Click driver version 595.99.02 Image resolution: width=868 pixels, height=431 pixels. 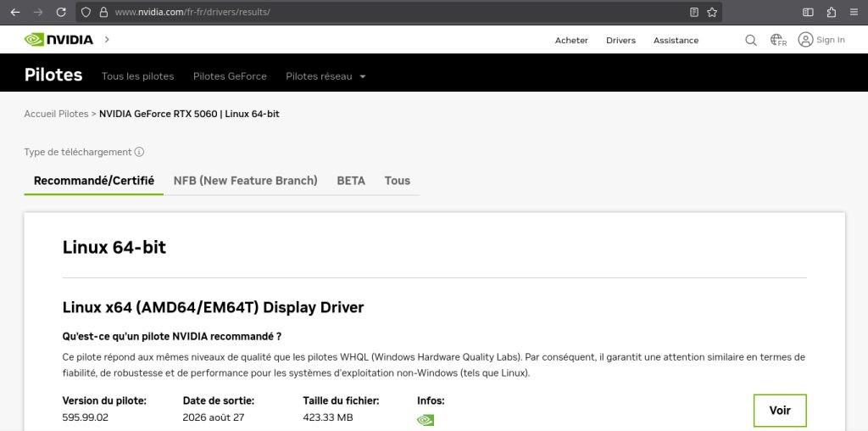[86, 417]
